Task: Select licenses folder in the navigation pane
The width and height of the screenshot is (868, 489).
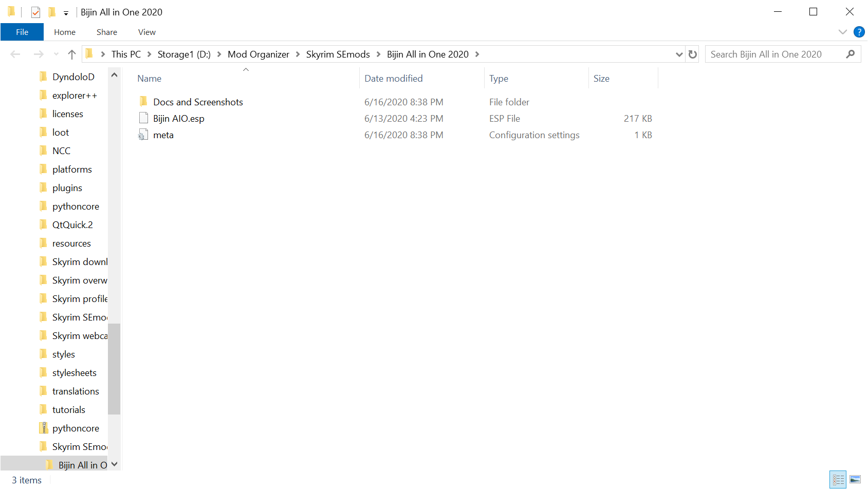Action: pos(68,114)
